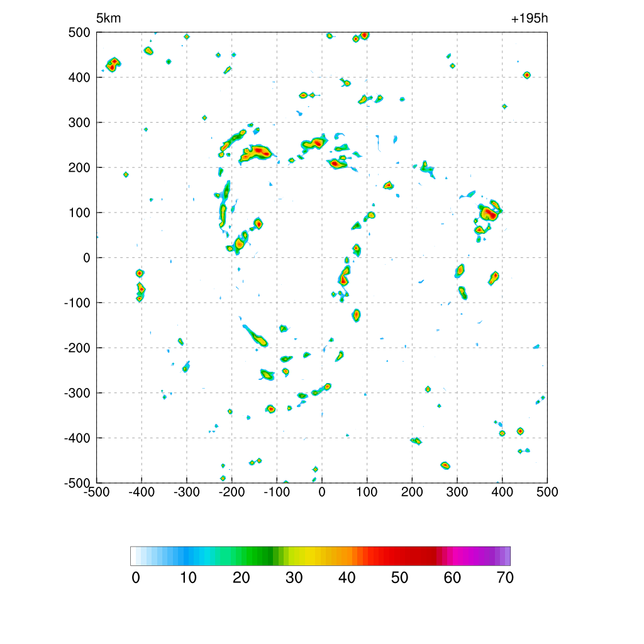Pick the yellow segment of the colorbar
This screenshot has width=644, height=644.
click(307, 556)
